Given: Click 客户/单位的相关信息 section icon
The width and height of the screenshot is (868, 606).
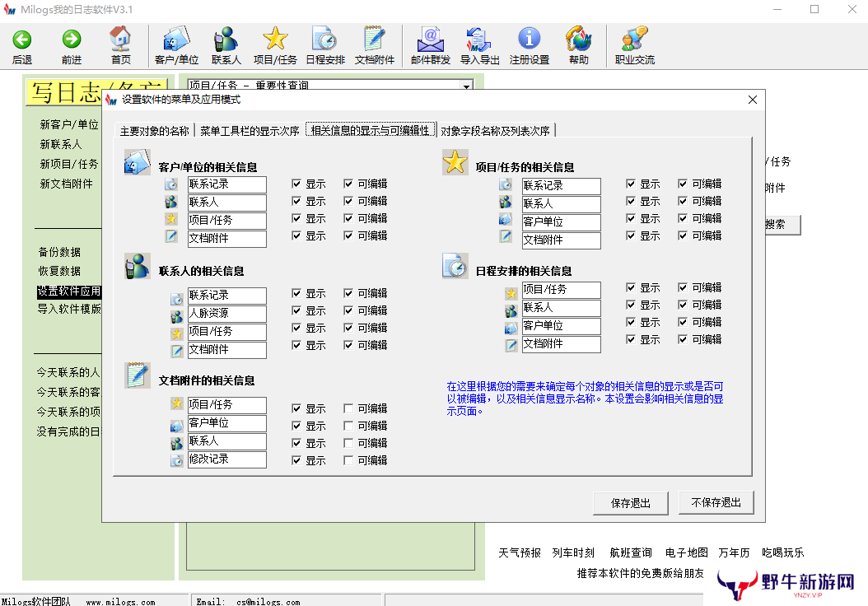Looking at the screenshot, I should click(x=138, y=162).
